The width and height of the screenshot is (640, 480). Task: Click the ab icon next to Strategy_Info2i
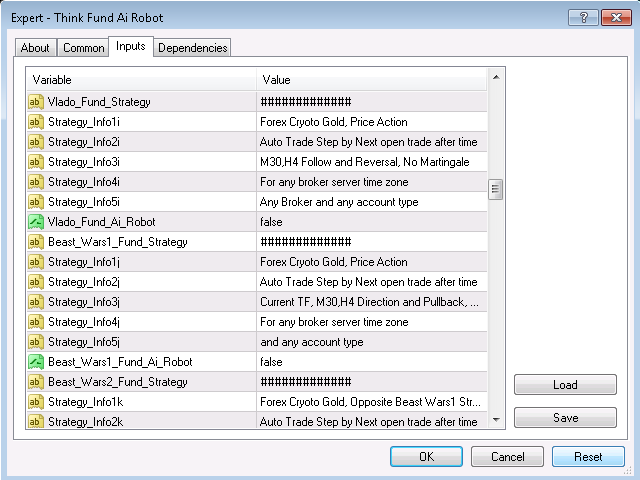[x=36, y=142]
